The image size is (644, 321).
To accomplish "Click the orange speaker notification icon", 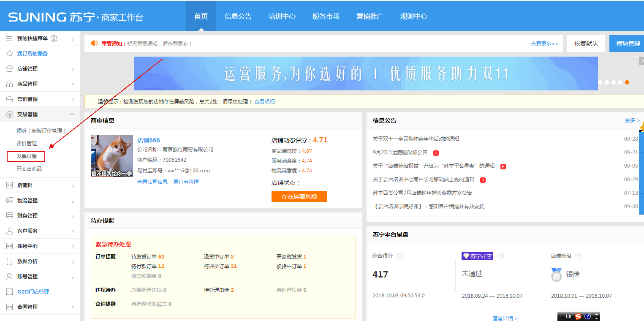I will [94, 44].
